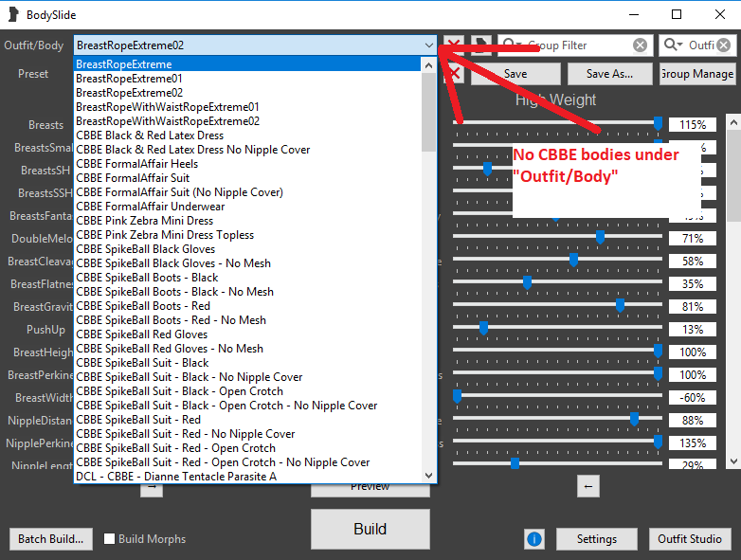Maximize the BodySlide window

677,14
